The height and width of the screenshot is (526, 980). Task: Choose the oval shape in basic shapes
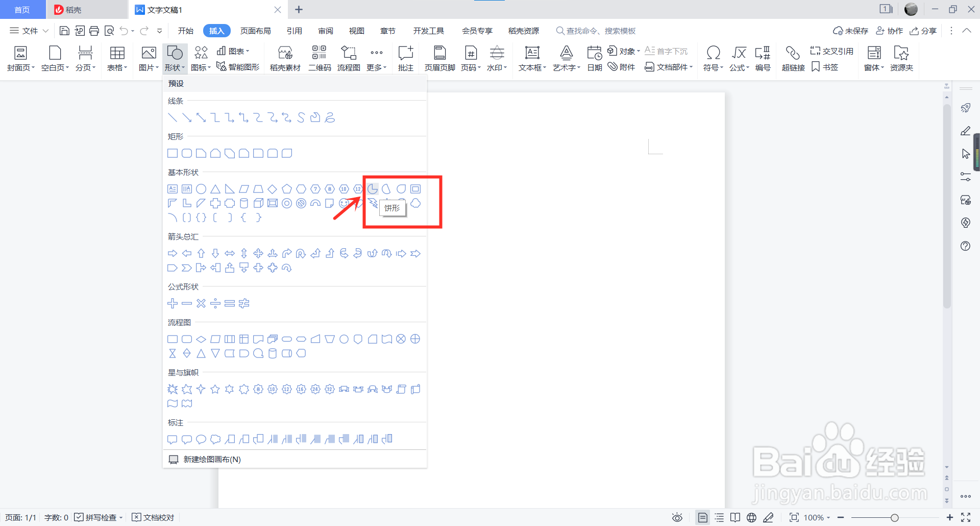coord(201,189)
